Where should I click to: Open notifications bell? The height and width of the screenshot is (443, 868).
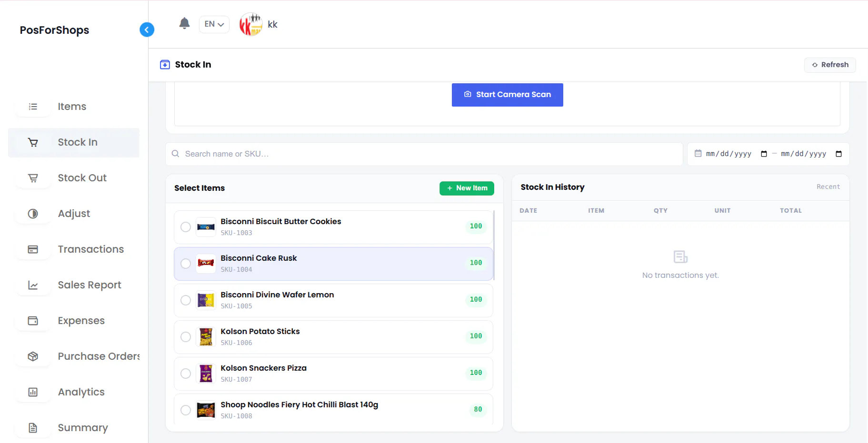184,23
